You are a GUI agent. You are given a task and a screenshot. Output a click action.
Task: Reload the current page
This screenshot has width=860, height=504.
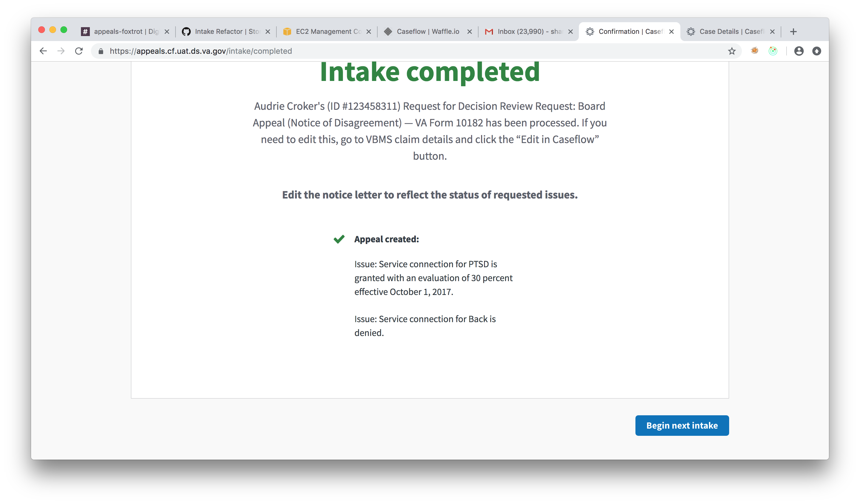[79, 51]
